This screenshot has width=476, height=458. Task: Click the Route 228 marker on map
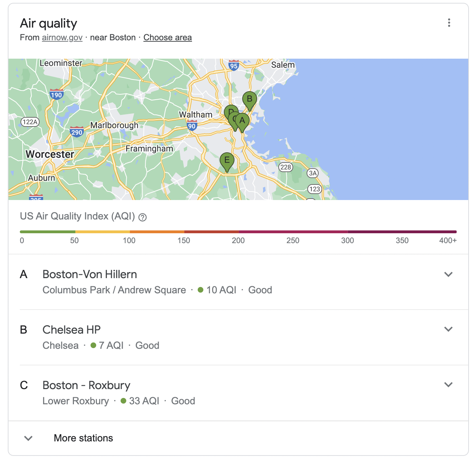point(286,167)
